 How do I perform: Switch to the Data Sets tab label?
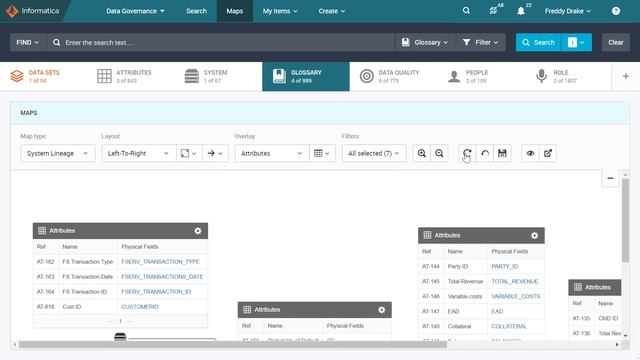44,73
